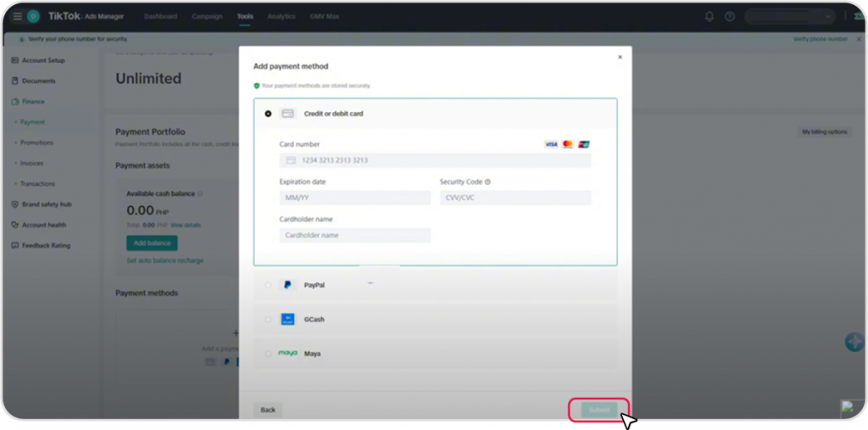This screenshot has width=868, height=430.
Task: Click the Back button
Action: pyautogui.click(x=268, y=410)
